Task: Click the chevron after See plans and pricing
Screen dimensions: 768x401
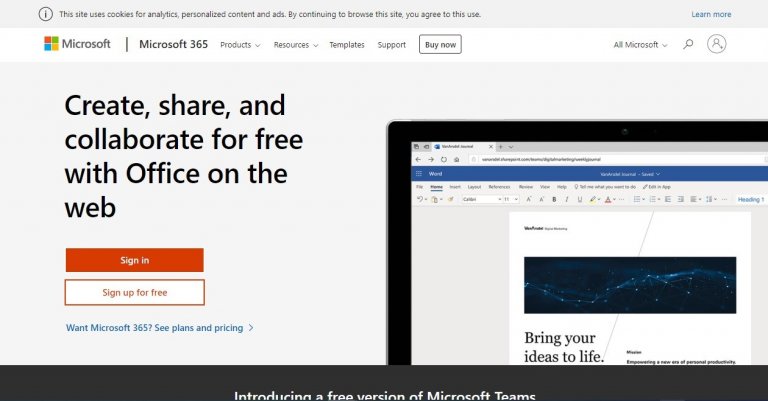Action: pos(251,328)
